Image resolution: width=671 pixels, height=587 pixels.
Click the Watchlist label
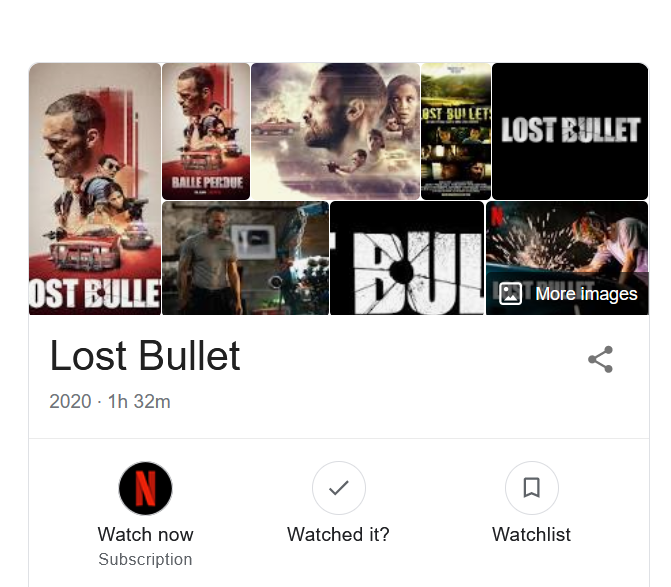coord(531,534)
